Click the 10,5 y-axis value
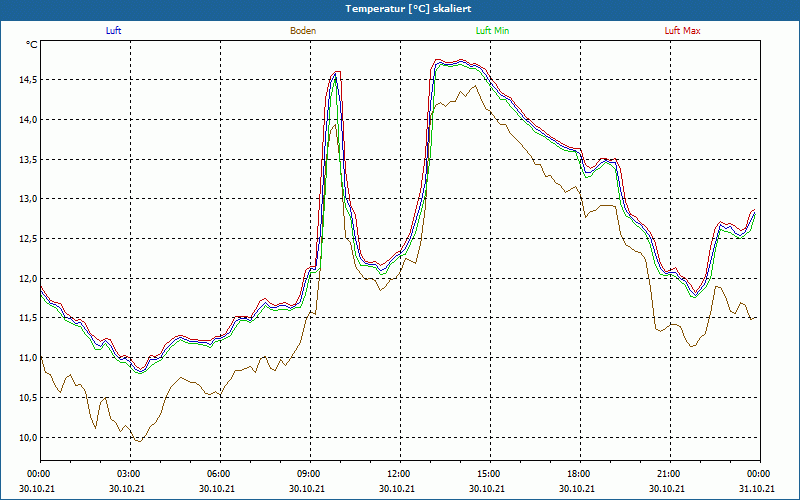Image resolution: width=800 pixels, height=500 pixels. coord(28,397)
